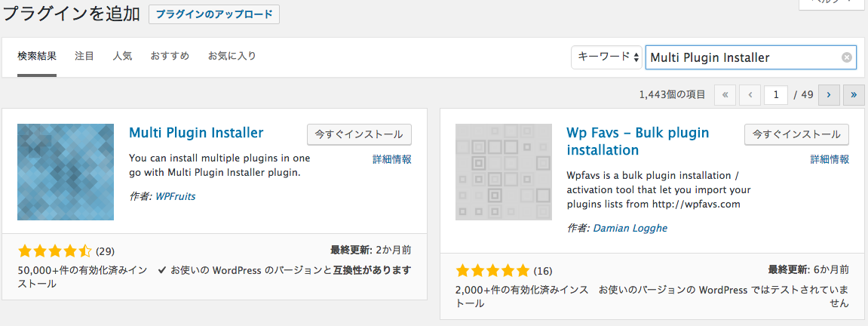The width and height of the screenshot is (868, 326).
Task: Go to next results page
Action: tap(830, 94)
